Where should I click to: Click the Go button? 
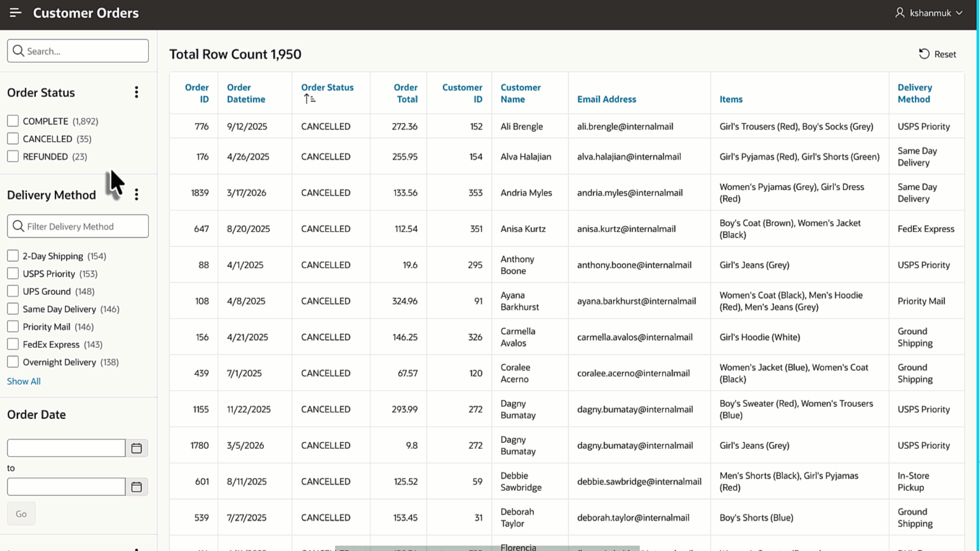21,514
